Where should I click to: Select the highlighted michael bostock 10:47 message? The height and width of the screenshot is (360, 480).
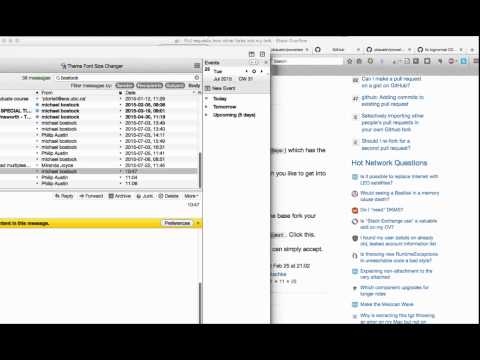click(99, 171)
